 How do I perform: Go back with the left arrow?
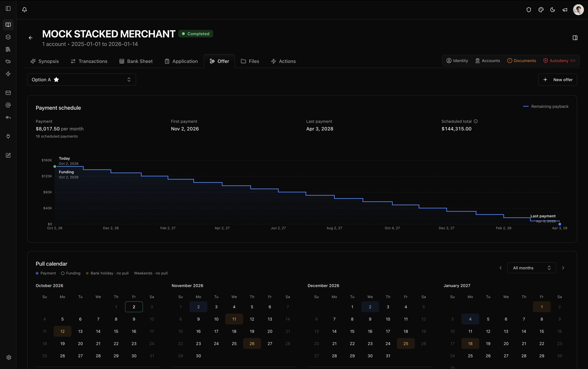30,38
